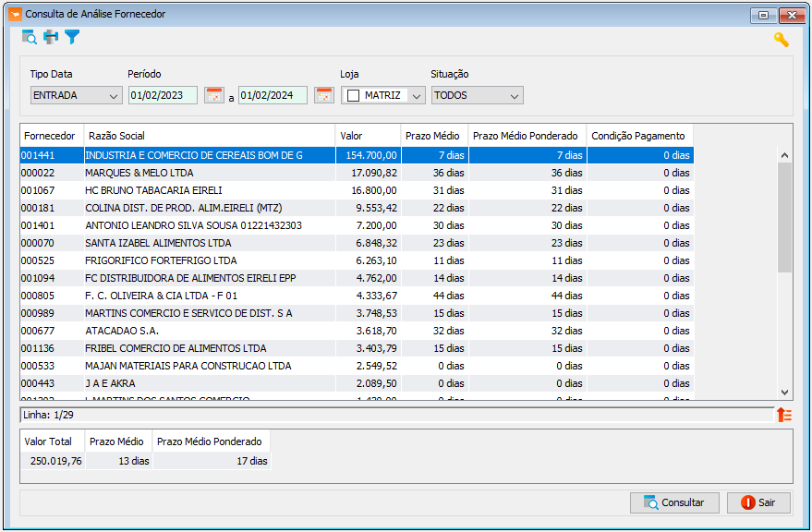Expand the Loja MATRIZ dropdown arrow

pyautogui.click(x=417, y=96)
